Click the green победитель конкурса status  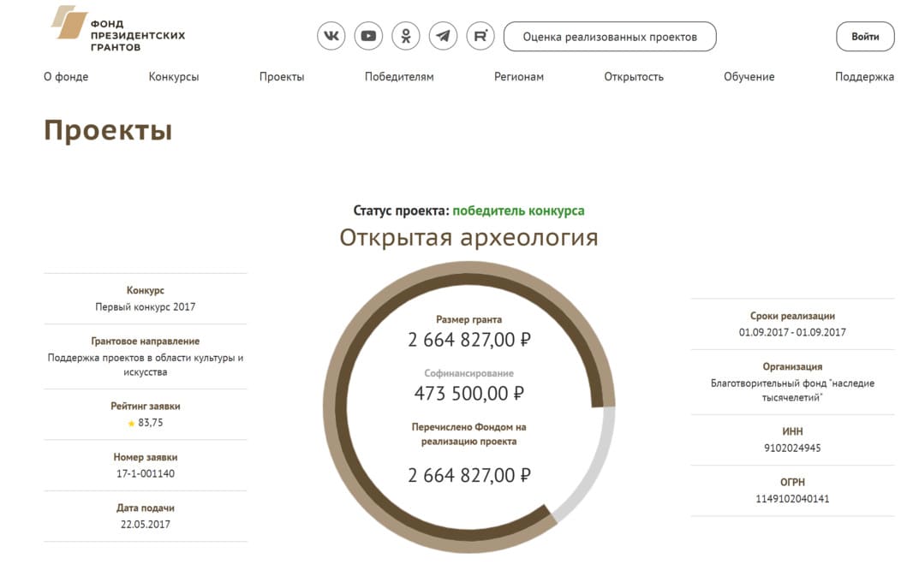(518, 211)
